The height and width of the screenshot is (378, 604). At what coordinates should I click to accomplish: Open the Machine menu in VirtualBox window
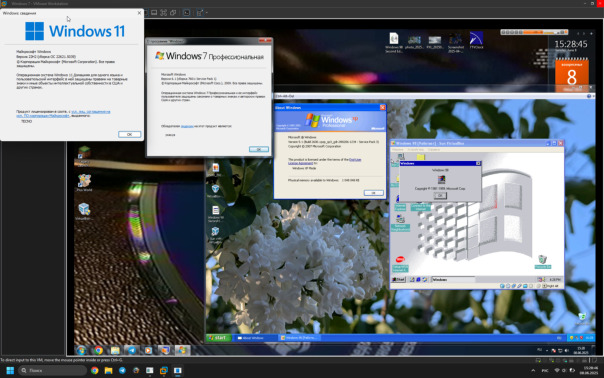pyautogui.click(x=398, y=150)
